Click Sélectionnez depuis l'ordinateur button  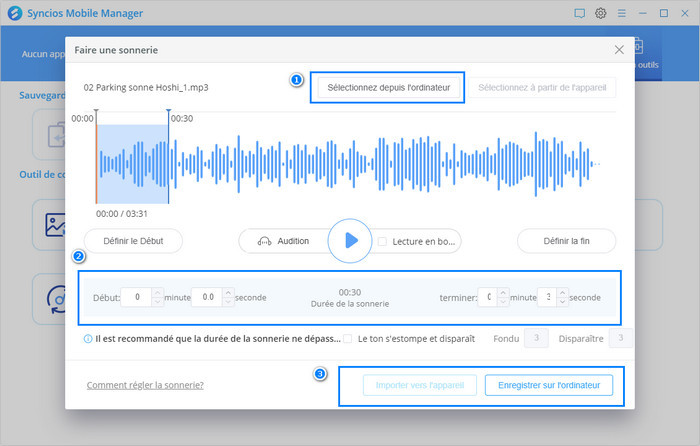click(x=390, y=88)
